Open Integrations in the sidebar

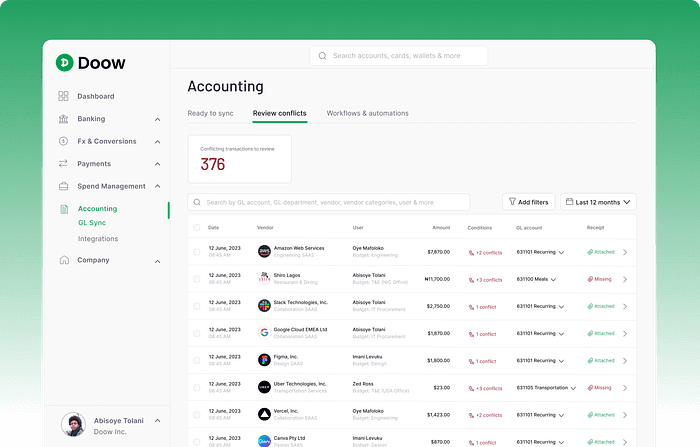98,239
